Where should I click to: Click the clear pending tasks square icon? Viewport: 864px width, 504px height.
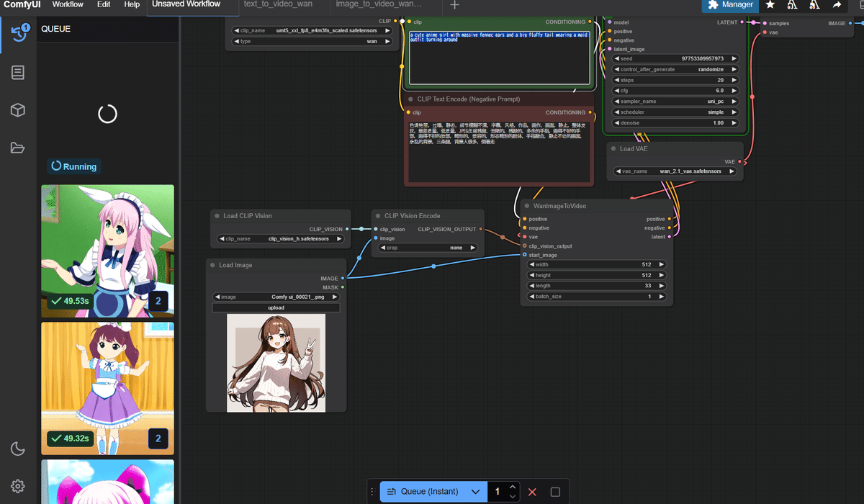click(555, 492)
